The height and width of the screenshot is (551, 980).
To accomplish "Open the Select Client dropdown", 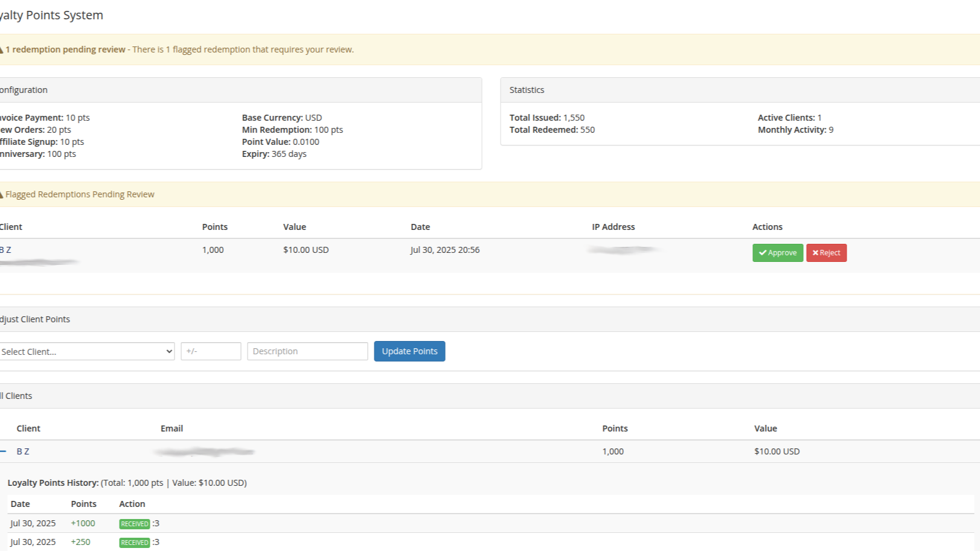I will click(x=87, y=351).
